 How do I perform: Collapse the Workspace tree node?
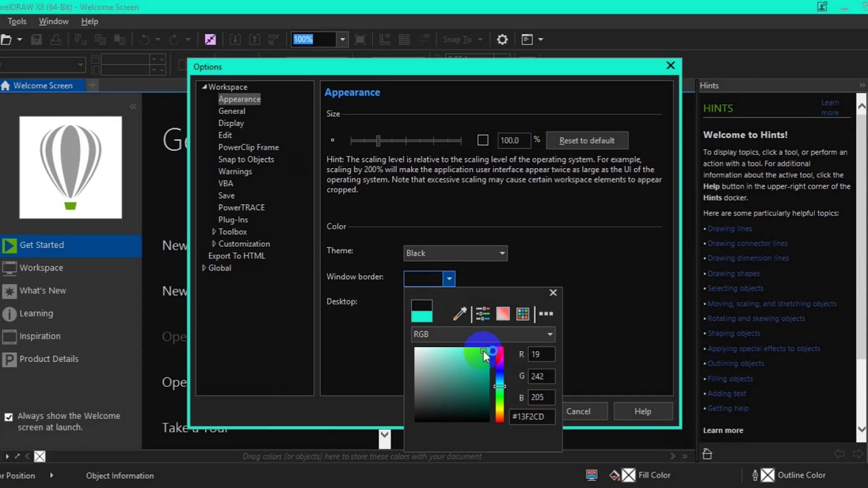(204, 87)
